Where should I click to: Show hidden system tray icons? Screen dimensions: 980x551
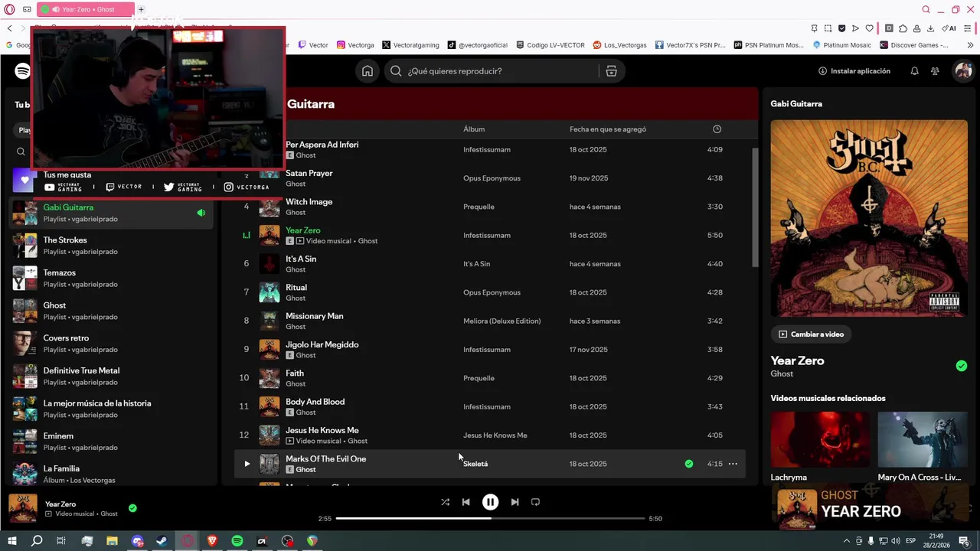click(x=846, y=541)
